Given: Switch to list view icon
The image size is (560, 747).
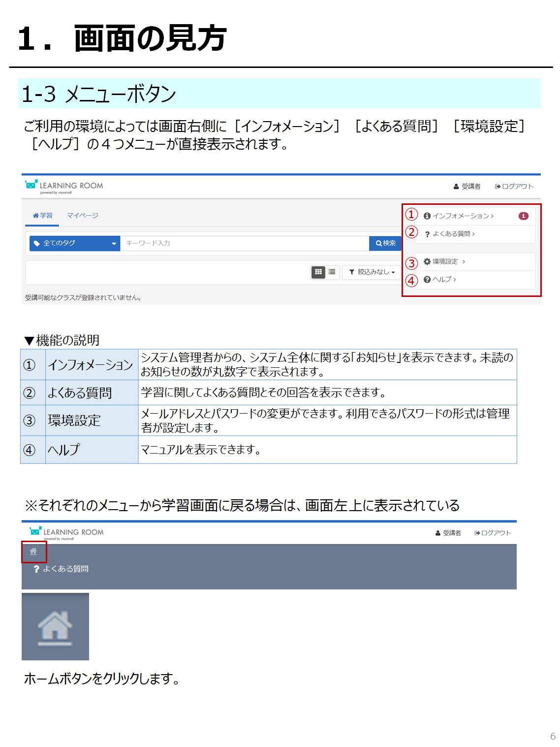Looking at the screenshot, I should click(332, 272).
